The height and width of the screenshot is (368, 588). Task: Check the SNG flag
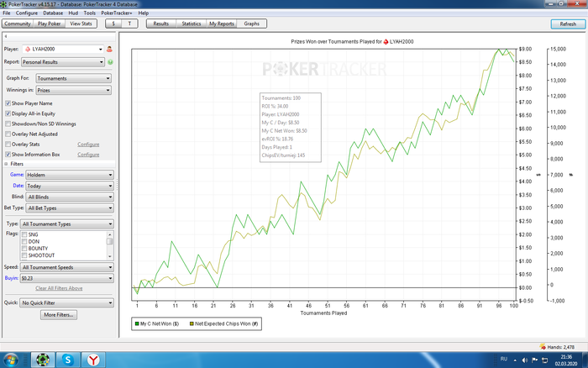tap(24, 234)
